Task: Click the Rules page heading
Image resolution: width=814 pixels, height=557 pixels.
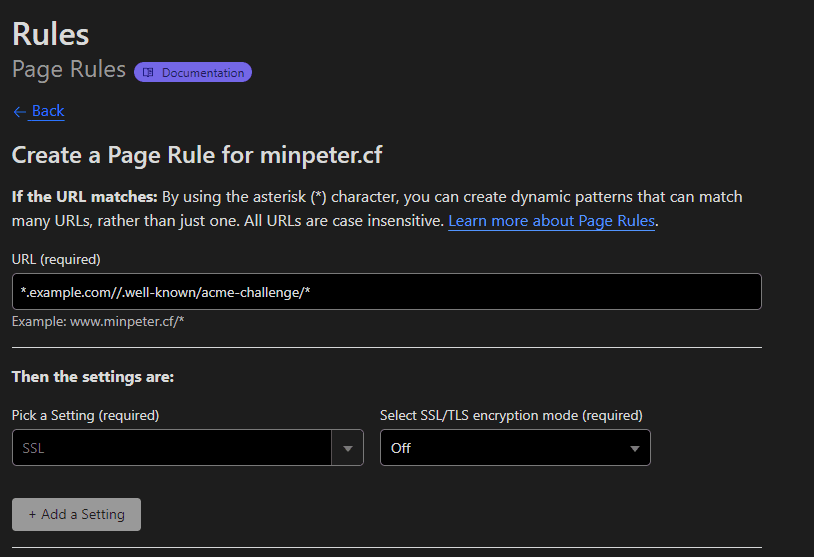Action: click(x=51, y=34)
